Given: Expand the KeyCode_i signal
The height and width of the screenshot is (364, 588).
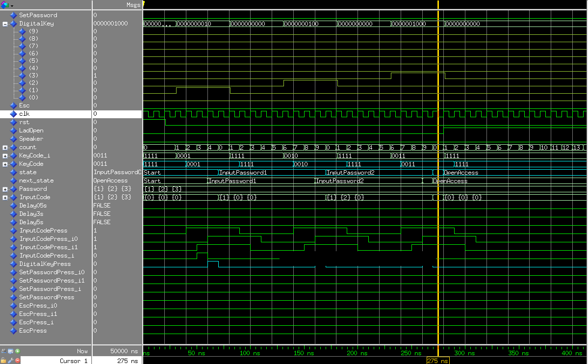Looking at the screenshot, I should point(5,156).
